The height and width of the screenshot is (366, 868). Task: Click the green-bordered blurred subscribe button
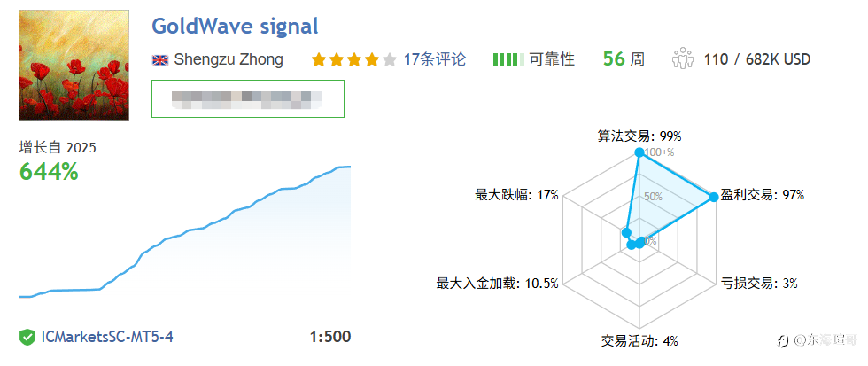[x=248, y=98]
